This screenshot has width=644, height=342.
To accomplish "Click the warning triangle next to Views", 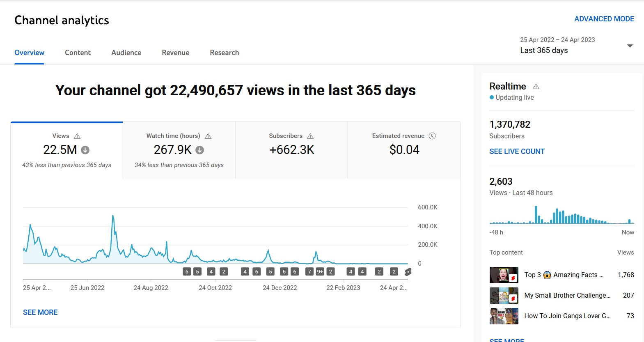I will [x=77, y=136].
